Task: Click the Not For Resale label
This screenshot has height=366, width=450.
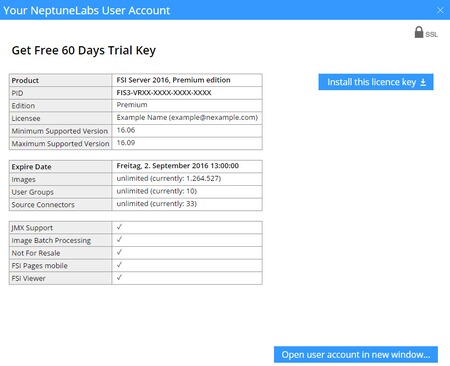Action: pos(36,253)
